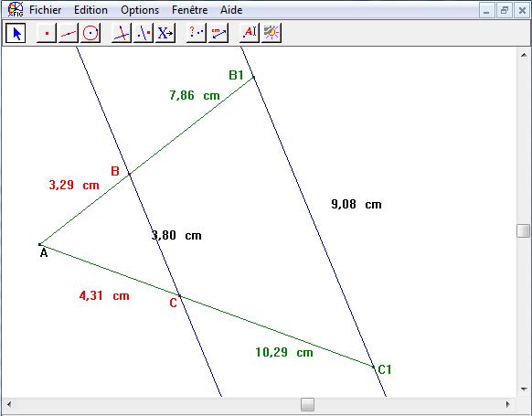Open the appearance/hide-show tool

pos(271,33)
